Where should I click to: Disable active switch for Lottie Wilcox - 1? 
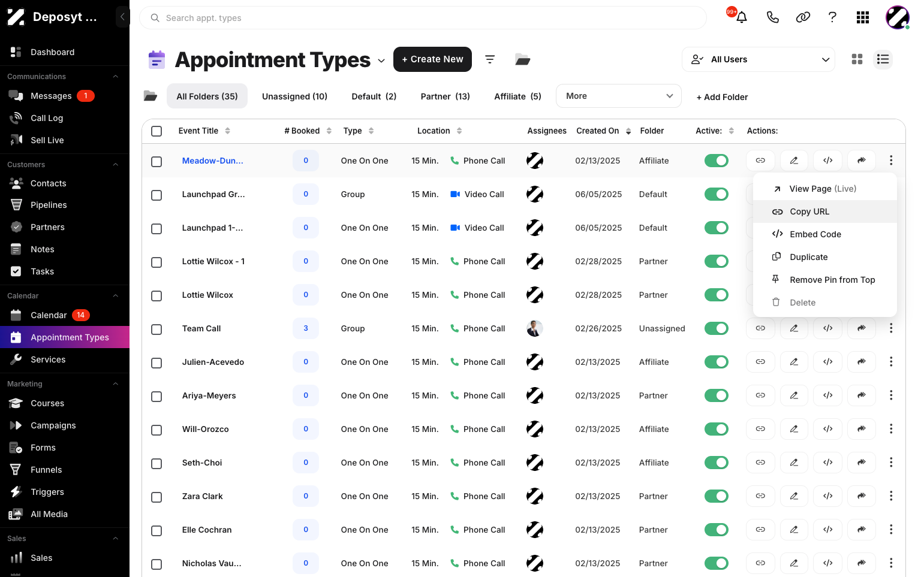tap(716, 261)
